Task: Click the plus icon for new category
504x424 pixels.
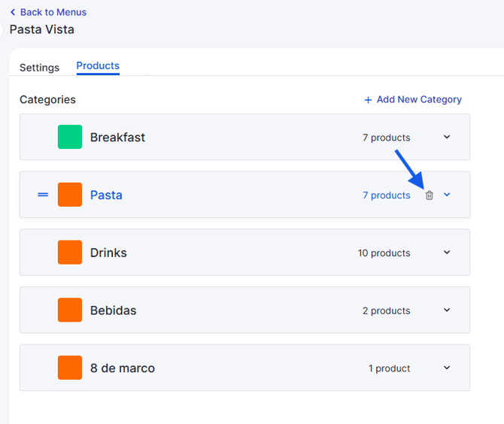Action: [x=368, y=100]
